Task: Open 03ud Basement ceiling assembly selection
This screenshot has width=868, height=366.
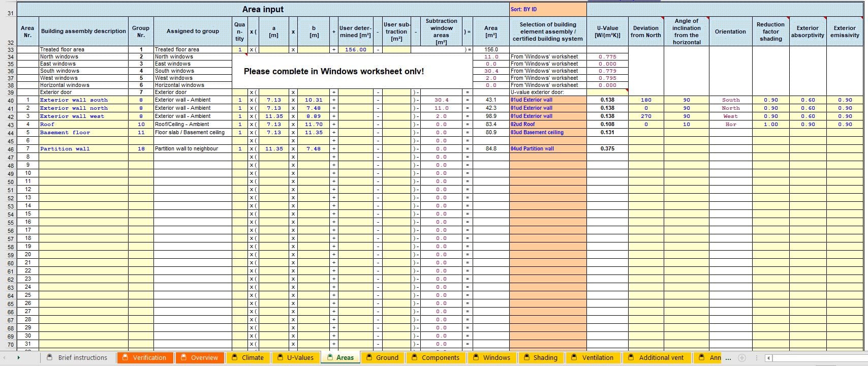Action: click(548, 132)
